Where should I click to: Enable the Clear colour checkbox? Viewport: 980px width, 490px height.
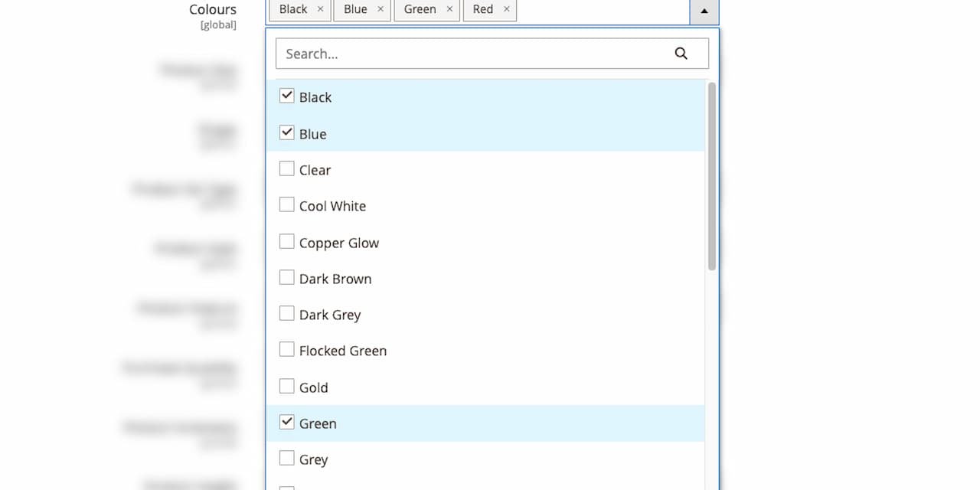287,168
